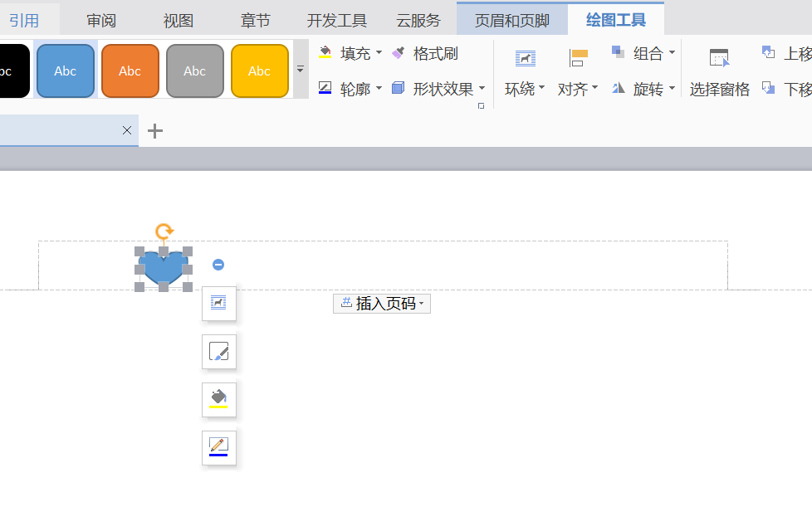Screen dimensions: 812x531
Task: Click the 插入页码 (Insert Page Number) button
Action: [x=381, y=303]
